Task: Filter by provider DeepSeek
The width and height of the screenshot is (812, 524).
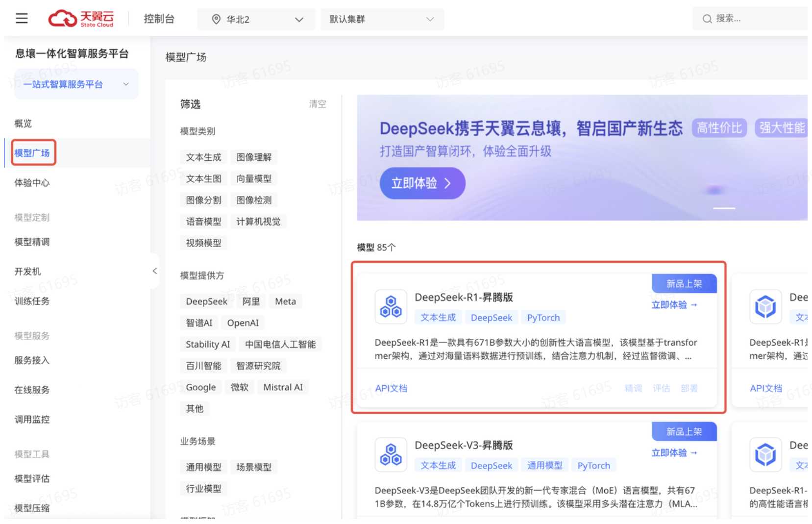Action: coord(206,301)
